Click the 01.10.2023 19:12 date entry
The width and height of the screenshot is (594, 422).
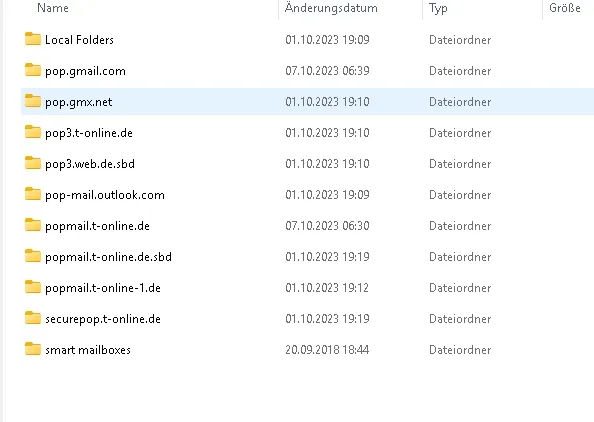click(x=327, y=288)
